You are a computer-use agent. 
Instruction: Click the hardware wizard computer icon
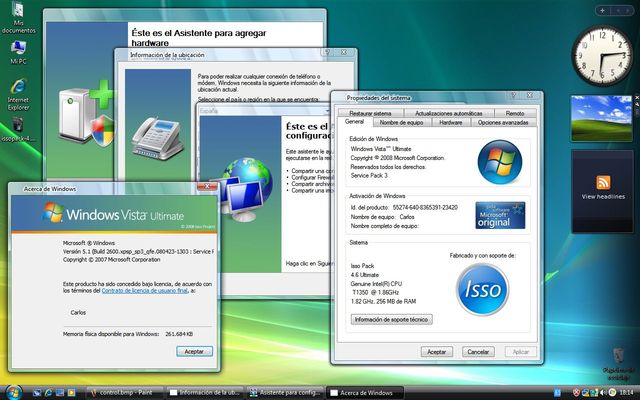point(84,113)
